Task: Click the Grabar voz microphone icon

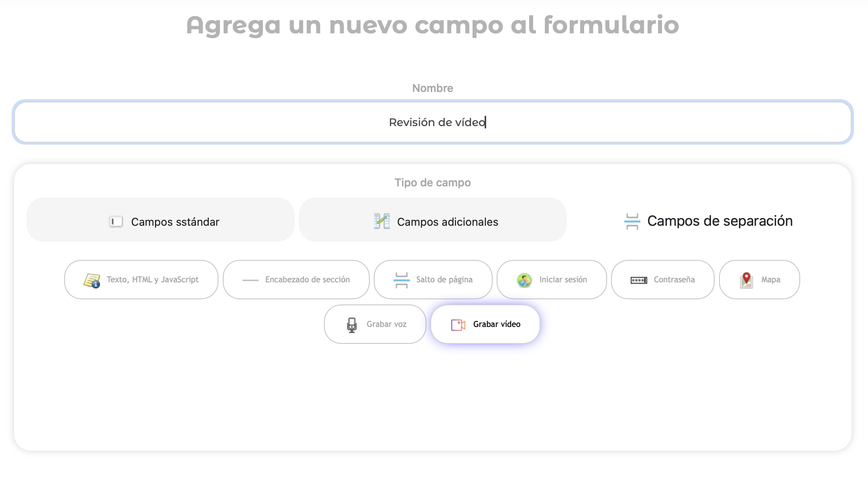Action: 352,325
